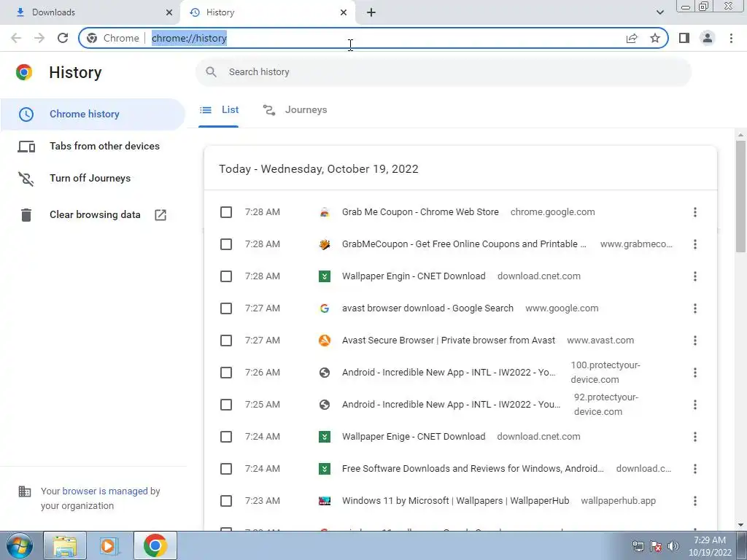Click the Action Center flag tray icon
The image size is (747, 560).
click(x=656, y=545)
